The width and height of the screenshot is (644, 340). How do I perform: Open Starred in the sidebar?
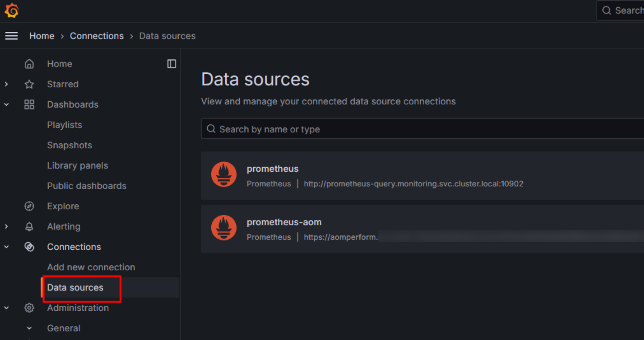63,84
